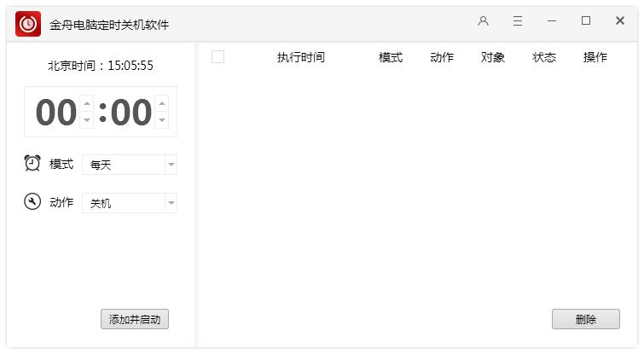Viewport: 644px width, 354px height.
Task: Open the hamburger menu icon
Action: [518, 21]
